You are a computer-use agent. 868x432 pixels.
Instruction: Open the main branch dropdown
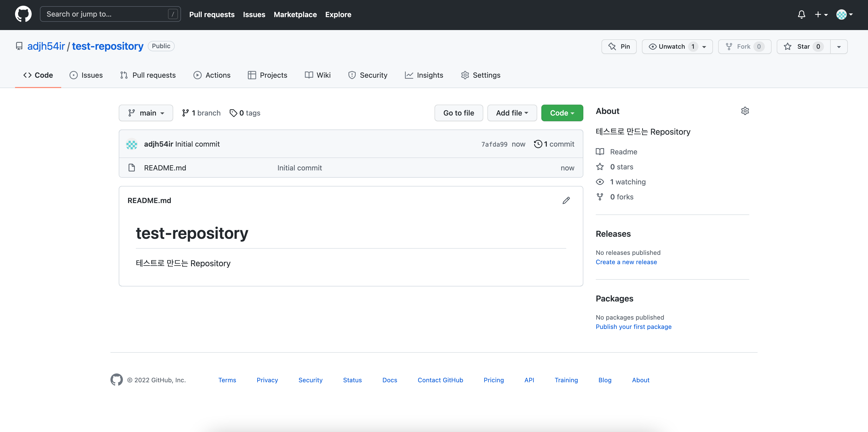[x=146, y=113]
